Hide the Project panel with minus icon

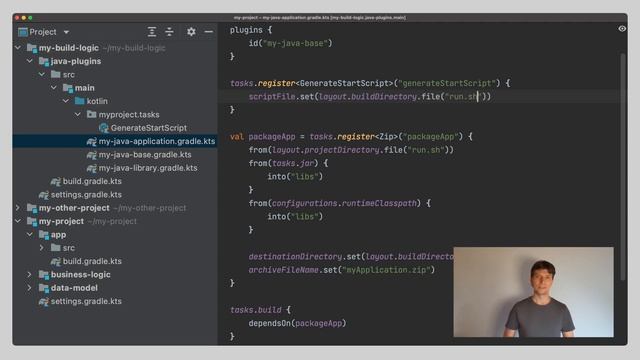209,32
